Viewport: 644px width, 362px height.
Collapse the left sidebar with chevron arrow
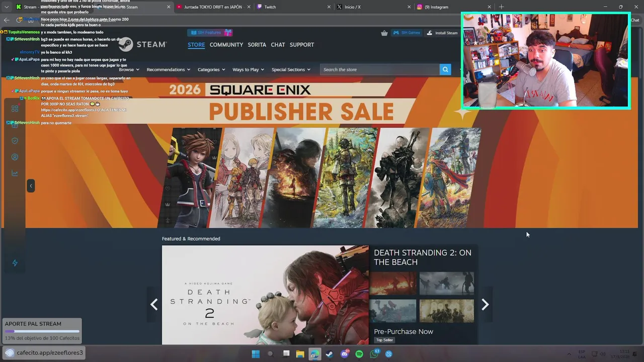pyautogui.click(x=31, y=186)
